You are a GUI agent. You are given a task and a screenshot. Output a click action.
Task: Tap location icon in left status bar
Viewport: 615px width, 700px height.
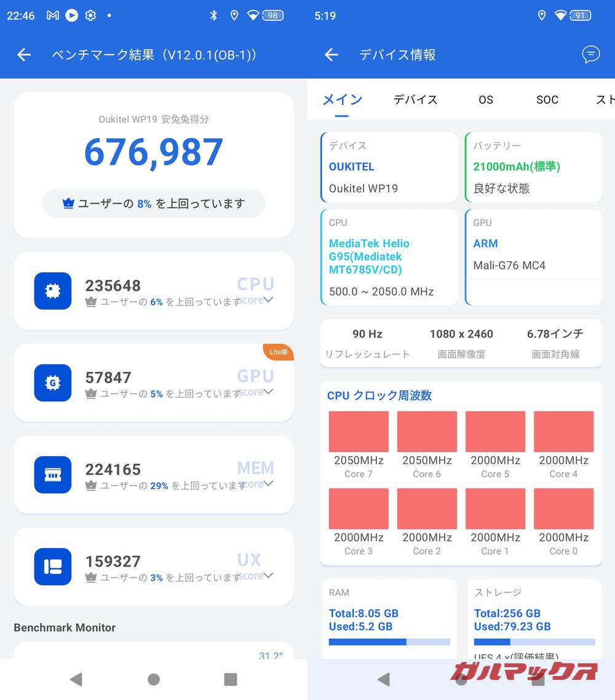click(x=234, y=15)
